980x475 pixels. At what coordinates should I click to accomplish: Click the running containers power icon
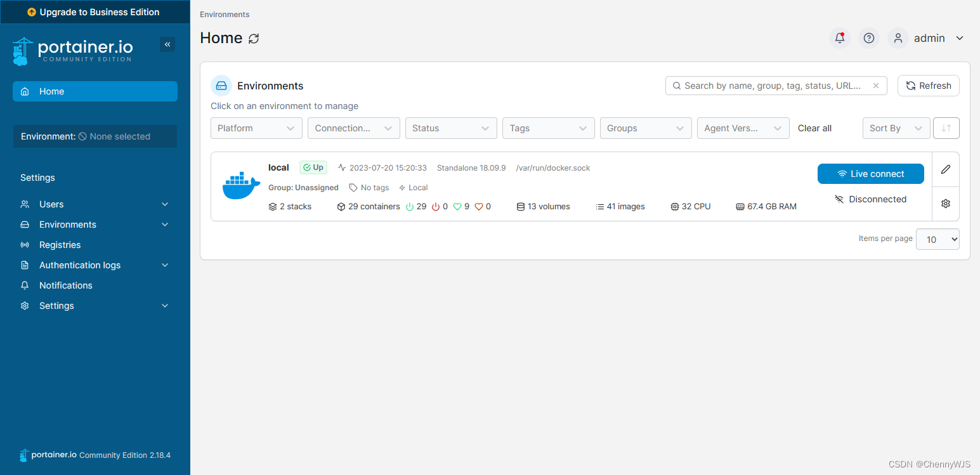tap(409, 207)
